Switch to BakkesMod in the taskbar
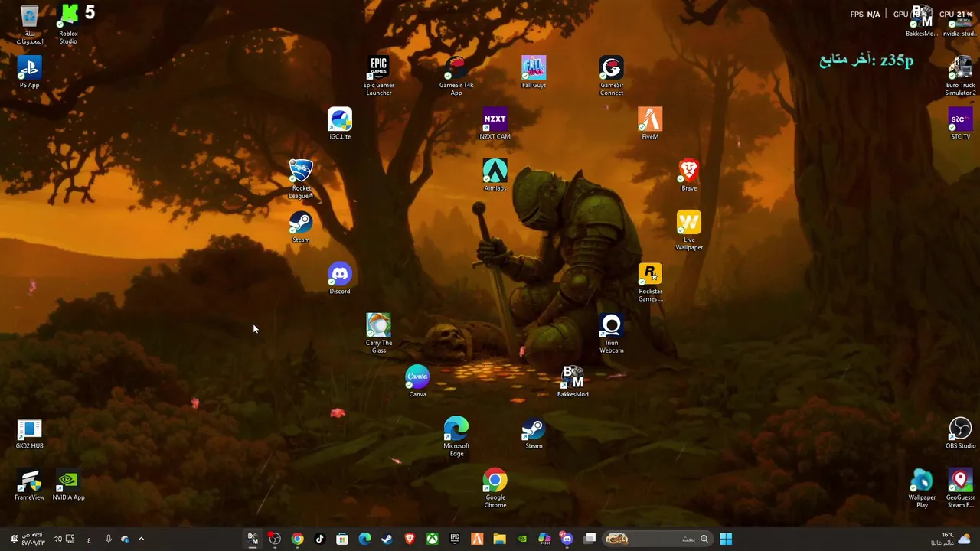The image size is (980, 551). coord(253,539)
